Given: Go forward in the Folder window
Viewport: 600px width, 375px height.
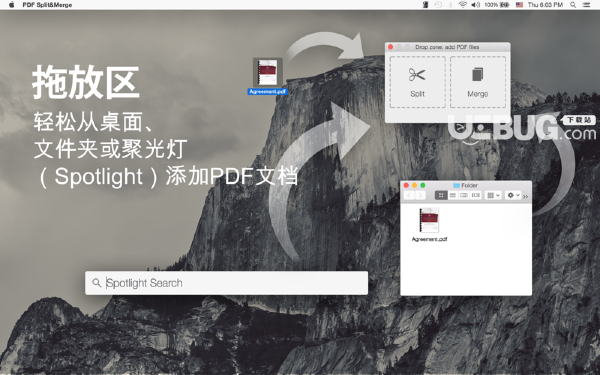Looking at the screenshot, I should tap(420, 195).
